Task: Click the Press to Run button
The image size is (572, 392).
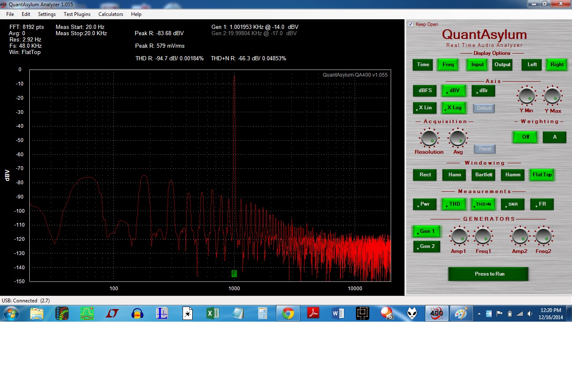Action: tap(489, 274)
